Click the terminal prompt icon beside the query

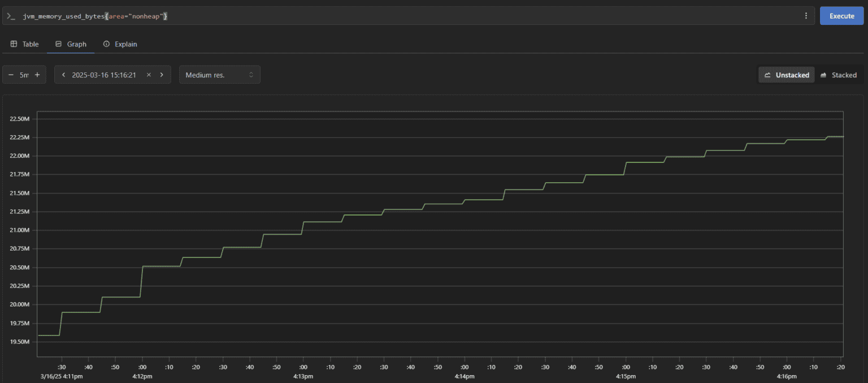tap(11, 16)
